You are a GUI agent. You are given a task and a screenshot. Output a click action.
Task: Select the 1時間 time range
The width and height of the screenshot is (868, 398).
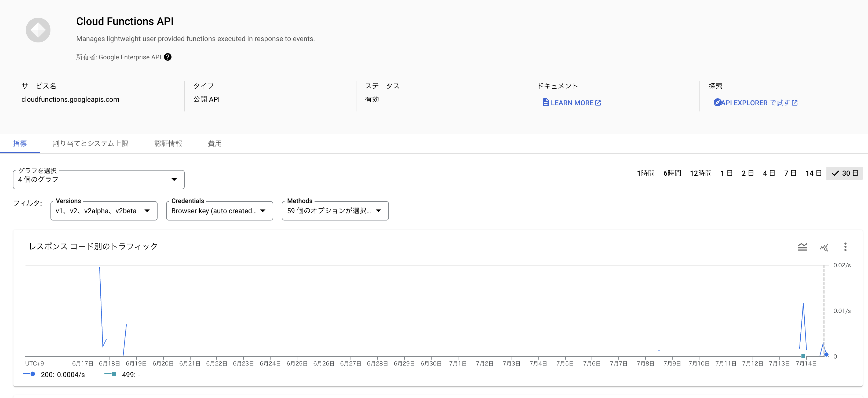pyautogui.click(x=645, y=173)
